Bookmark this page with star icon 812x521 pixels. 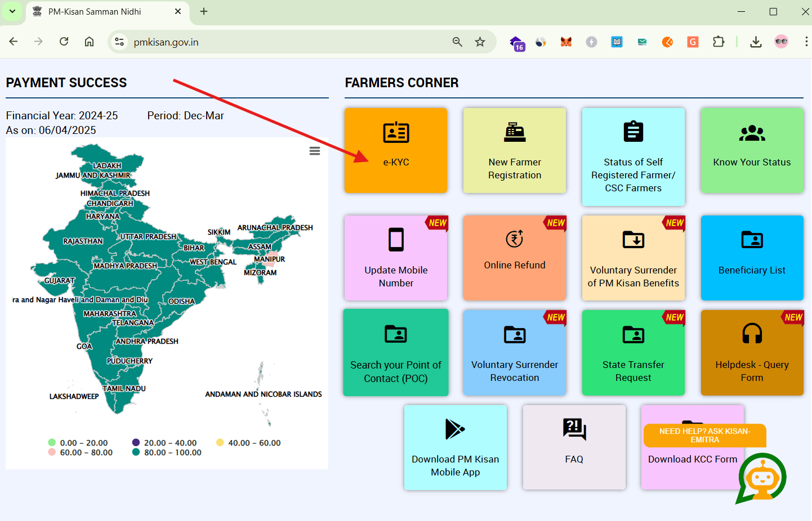point(480,42)
